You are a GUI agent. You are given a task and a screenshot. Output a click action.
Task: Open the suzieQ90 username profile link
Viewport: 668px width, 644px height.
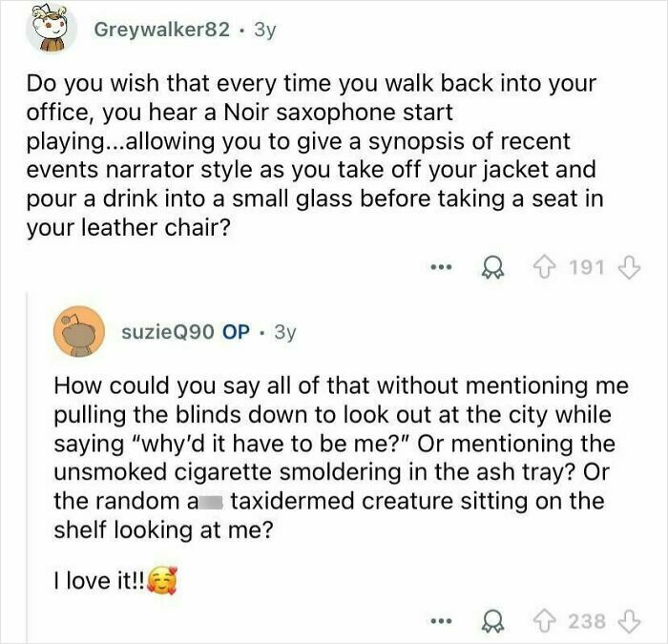click(168, 332)
